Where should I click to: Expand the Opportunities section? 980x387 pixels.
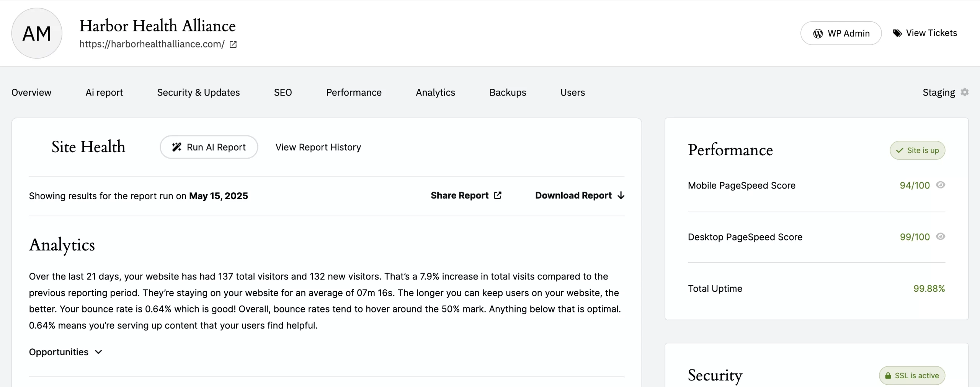(x=65, y=352)
